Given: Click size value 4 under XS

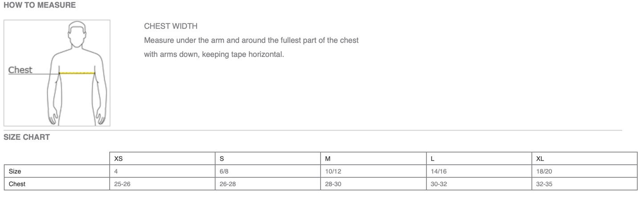Looking at the screenshot, I should point(116,171).
